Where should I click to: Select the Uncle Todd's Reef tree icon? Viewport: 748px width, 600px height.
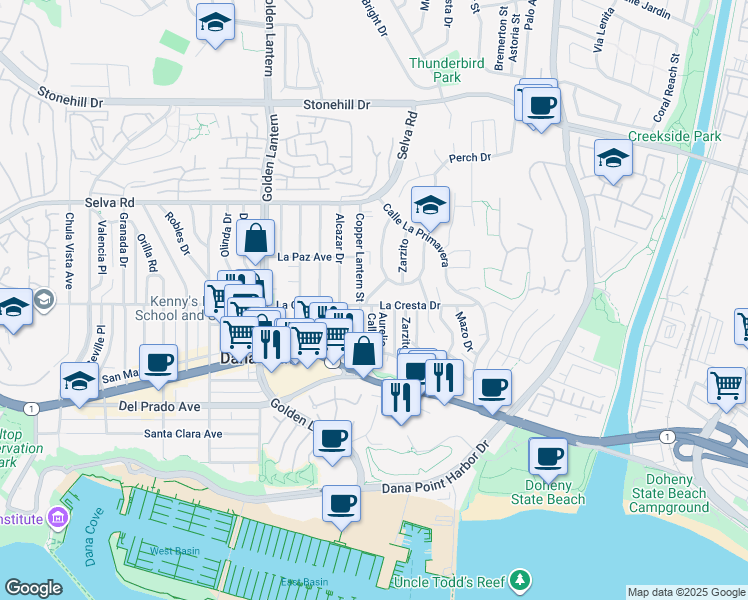(x=520, y=581)
